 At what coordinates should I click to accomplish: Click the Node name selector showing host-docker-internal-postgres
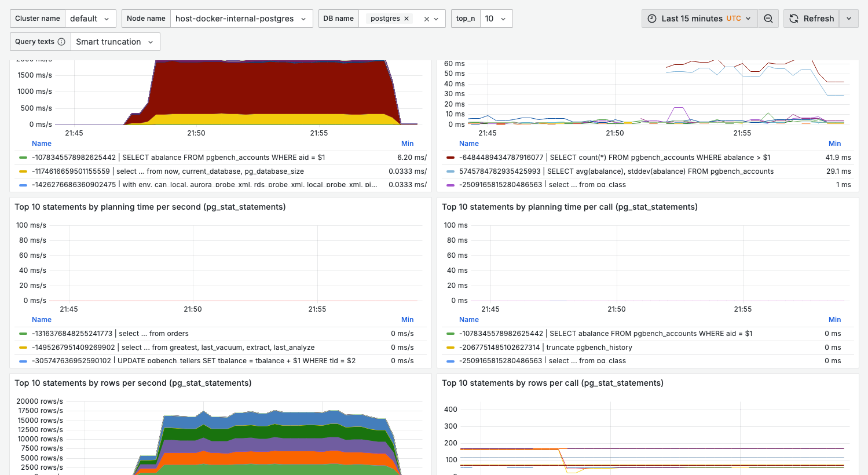241,18
